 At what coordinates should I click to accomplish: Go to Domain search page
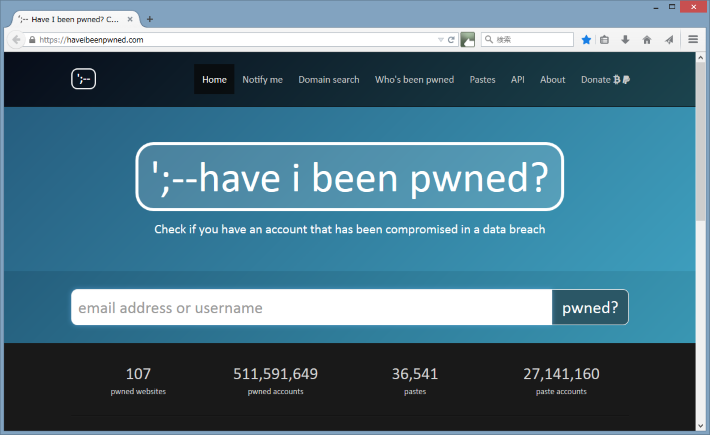pos(329,80)
